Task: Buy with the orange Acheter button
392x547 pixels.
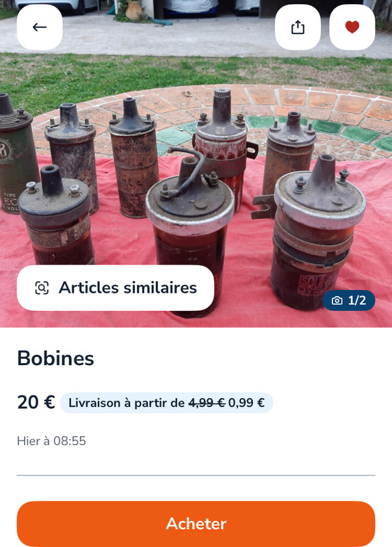Action: 196,524
